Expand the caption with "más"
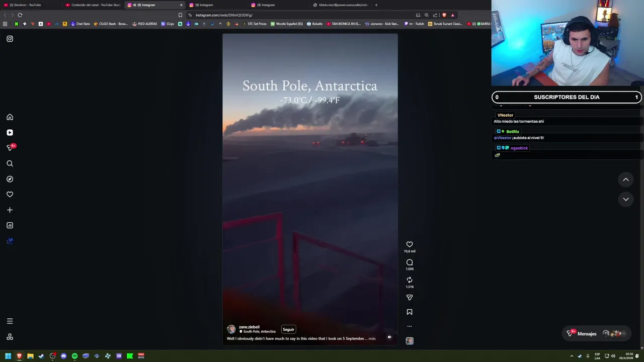This screenshot has height=362, width=644. tap(372, 338)
